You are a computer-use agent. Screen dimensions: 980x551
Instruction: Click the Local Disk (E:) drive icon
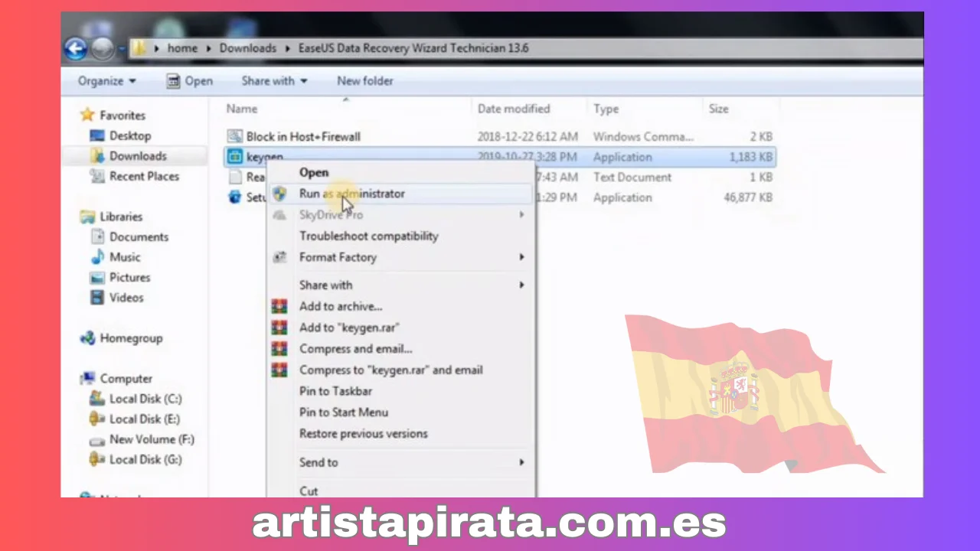[x=97, y=419]
